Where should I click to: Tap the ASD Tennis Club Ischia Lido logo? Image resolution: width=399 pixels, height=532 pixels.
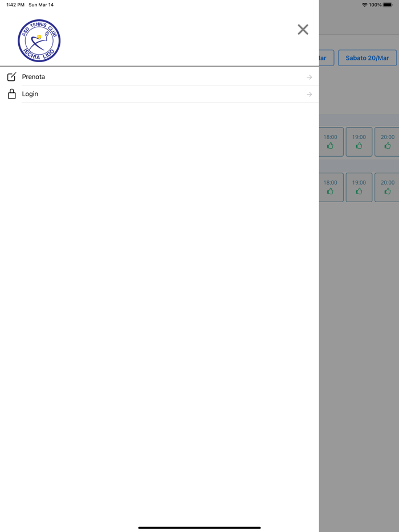click(x=39, y=40)
